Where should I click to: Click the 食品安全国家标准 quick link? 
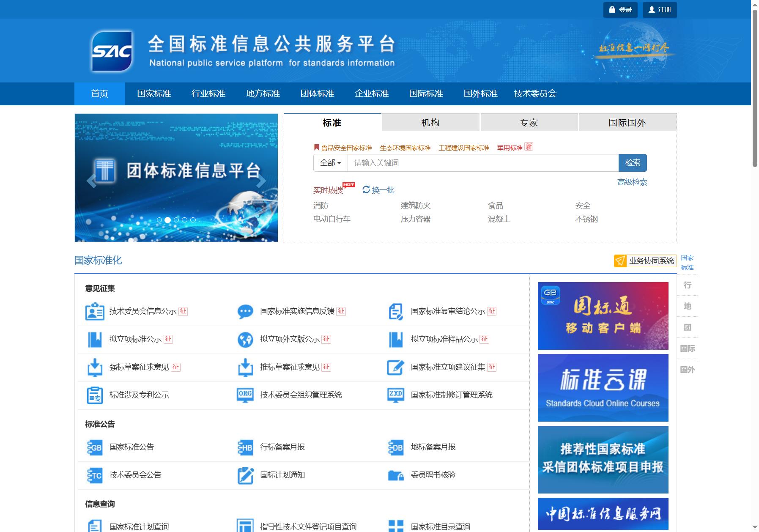tap(347, 148)
